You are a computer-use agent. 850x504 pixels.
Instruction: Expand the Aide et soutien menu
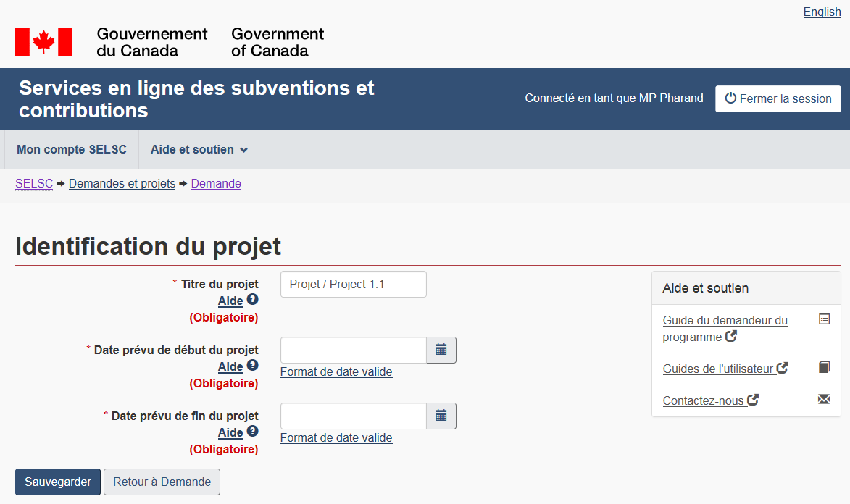pos(199,150)
